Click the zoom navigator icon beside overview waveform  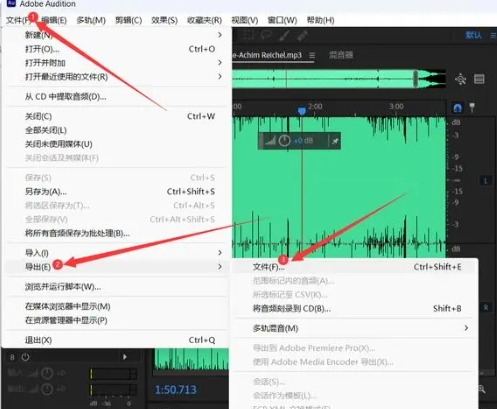tap(460, 79)
